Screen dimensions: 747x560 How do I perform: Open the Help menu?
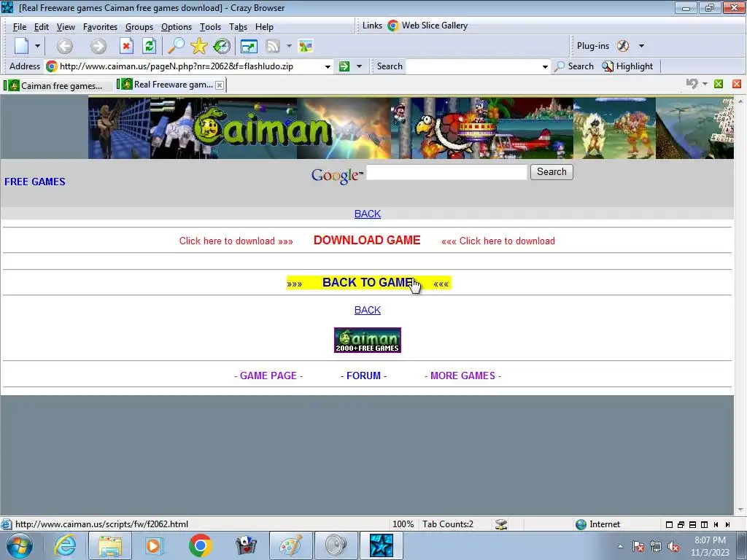pyautogui.click(x=264, y=27)
